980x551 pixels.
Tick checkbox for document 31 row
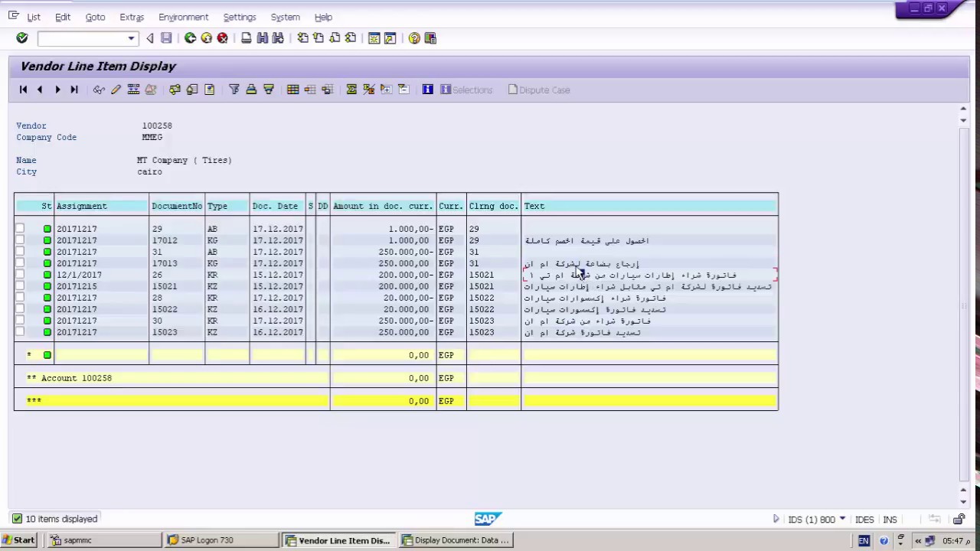point(20,251)
